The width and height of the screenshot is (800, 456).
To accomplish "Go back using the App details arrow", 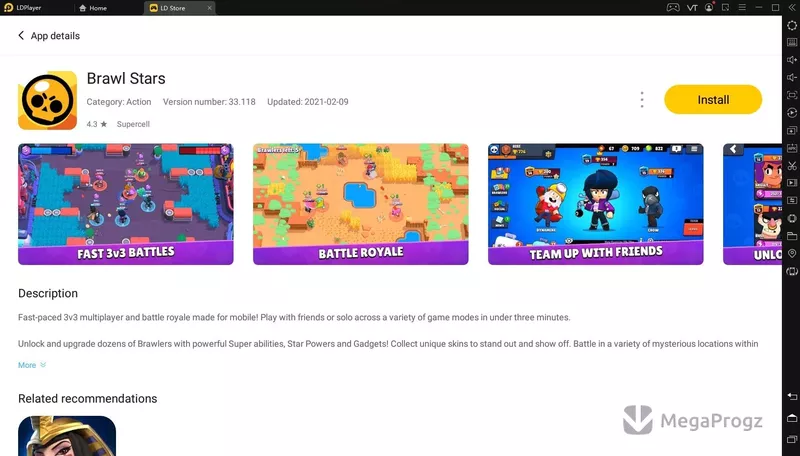I will point(21,35).
